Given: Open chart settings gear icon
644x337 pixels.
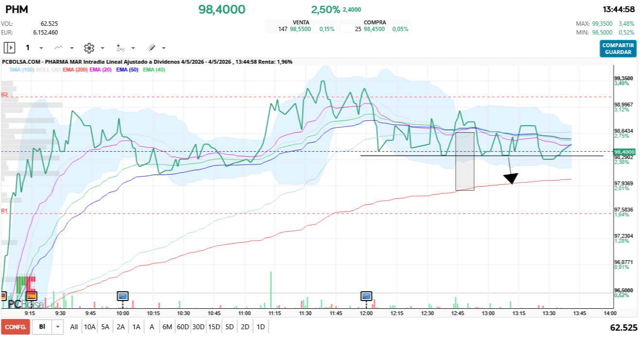Looking at the screenshot, I should 89,48.
